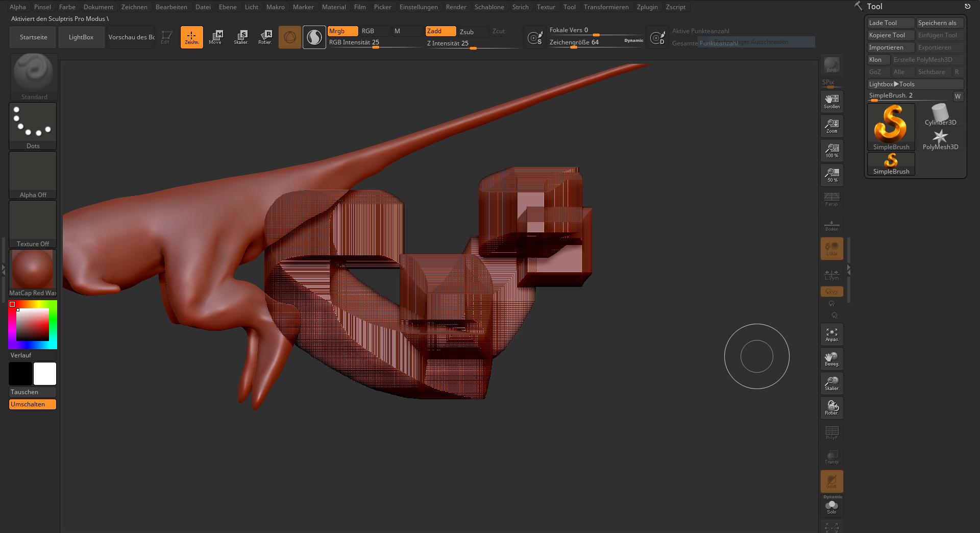Select the Move gizmo icon
980x533 pixels.
click(216, 37)
